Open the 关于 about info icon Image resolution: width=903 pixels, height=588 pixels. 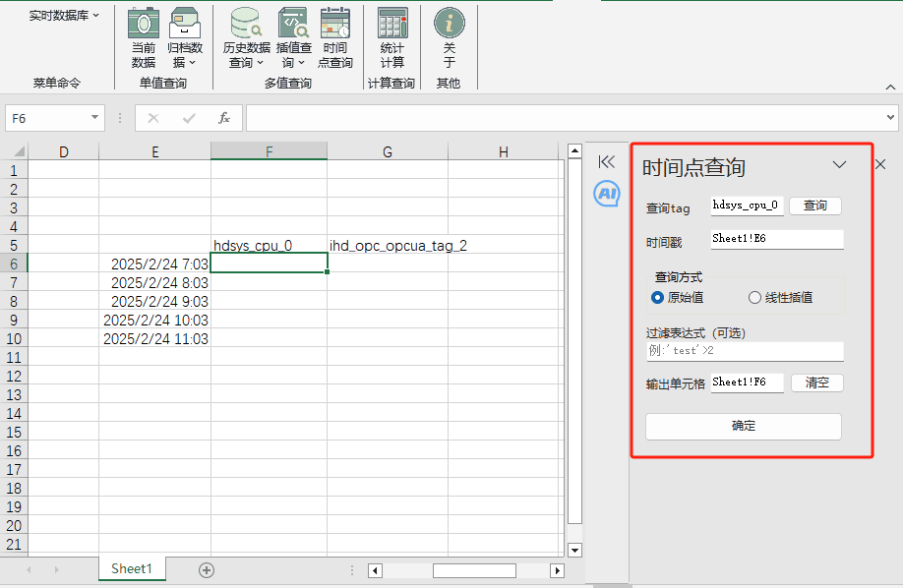coord(450,38)
